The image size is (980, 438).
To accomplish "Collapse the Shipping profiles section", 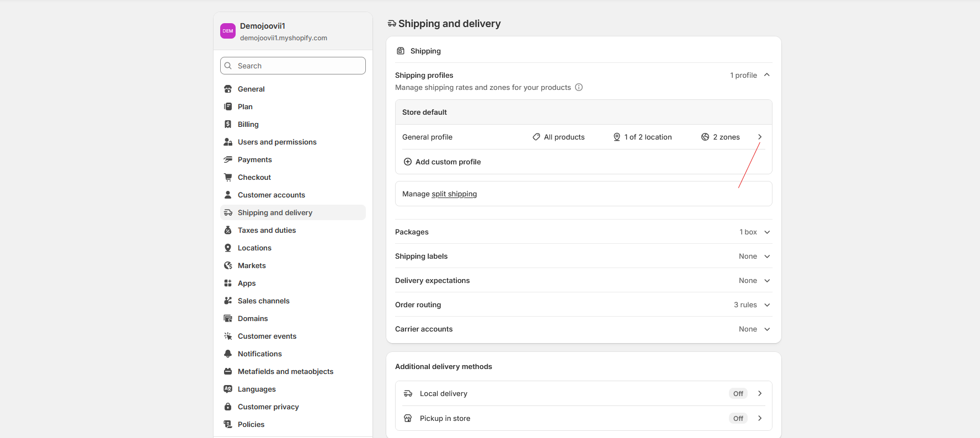I will [x=766, y=75].
